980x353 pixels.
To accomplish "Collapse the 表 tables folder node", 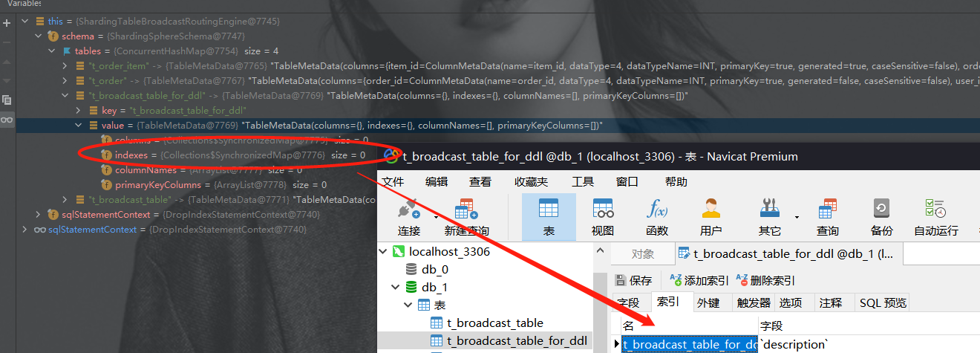I will pos(408,305).
